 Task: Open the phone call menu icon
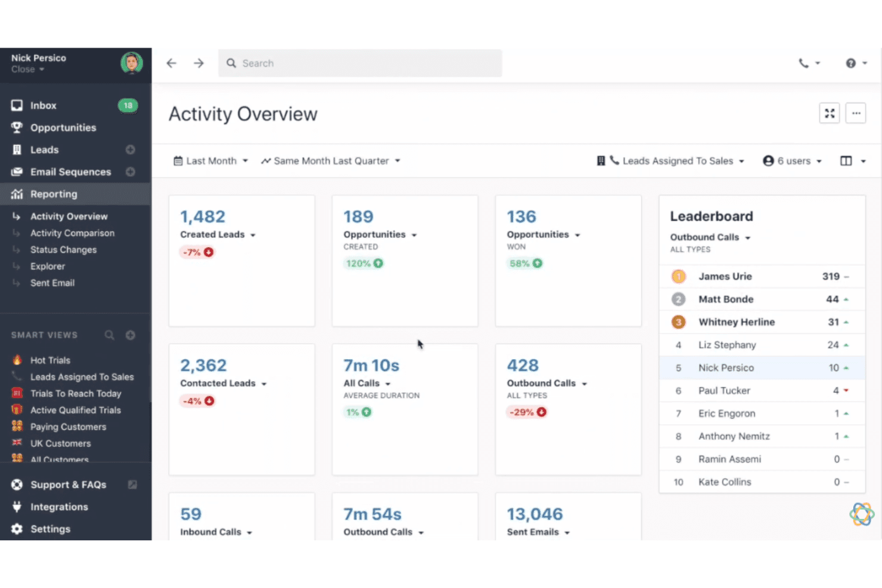point(809,63)
